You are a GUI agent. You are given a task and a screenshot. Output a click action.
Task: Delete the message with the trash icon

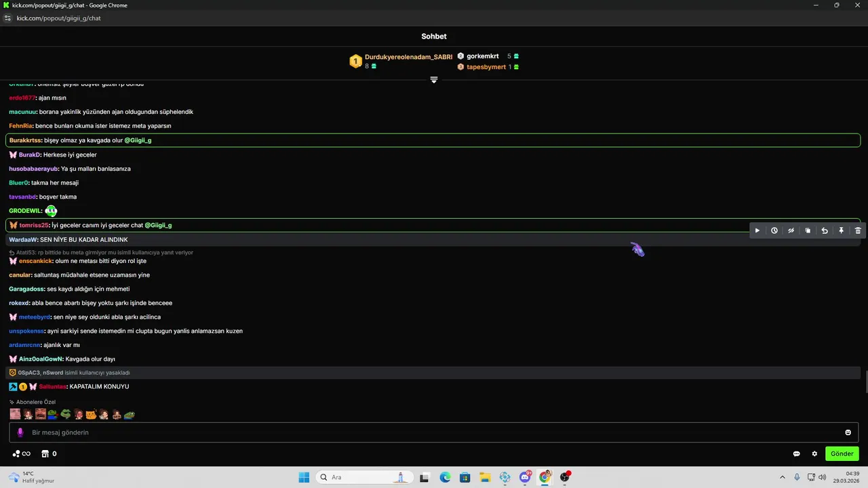(858, 230)
